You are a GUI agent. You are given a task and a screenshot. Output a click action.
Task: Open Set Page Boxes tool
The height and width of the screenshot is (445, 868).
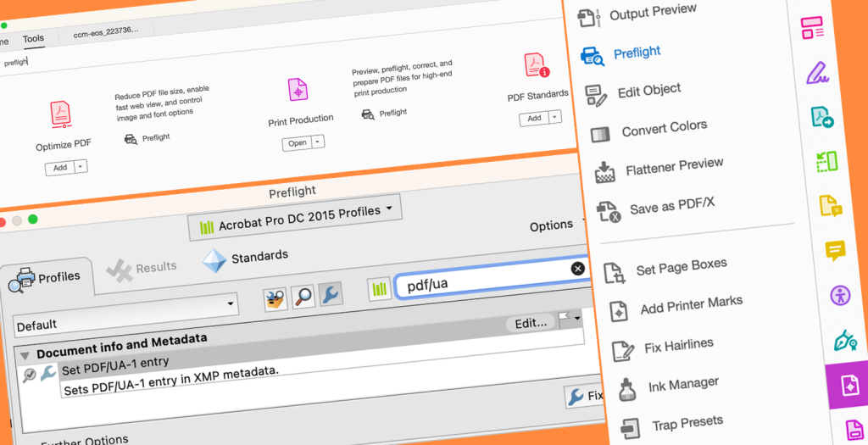click(665, 270)
